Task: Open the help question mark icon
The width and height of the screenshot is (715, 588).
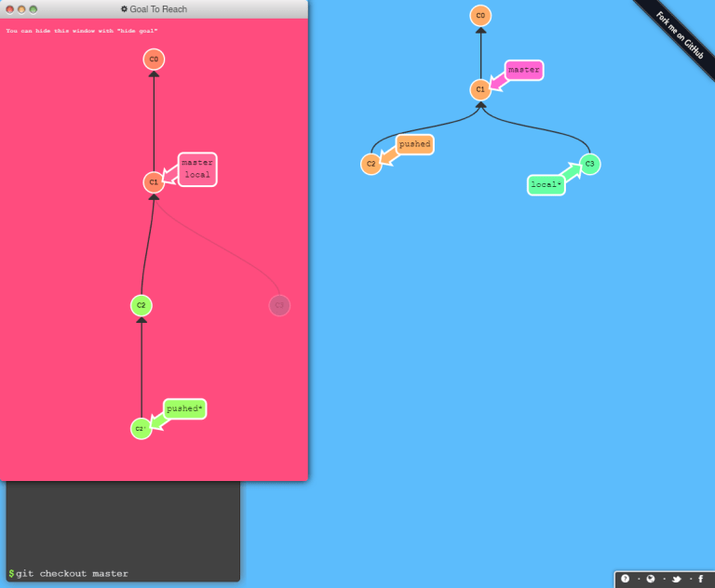Action: tap(625, 579)
